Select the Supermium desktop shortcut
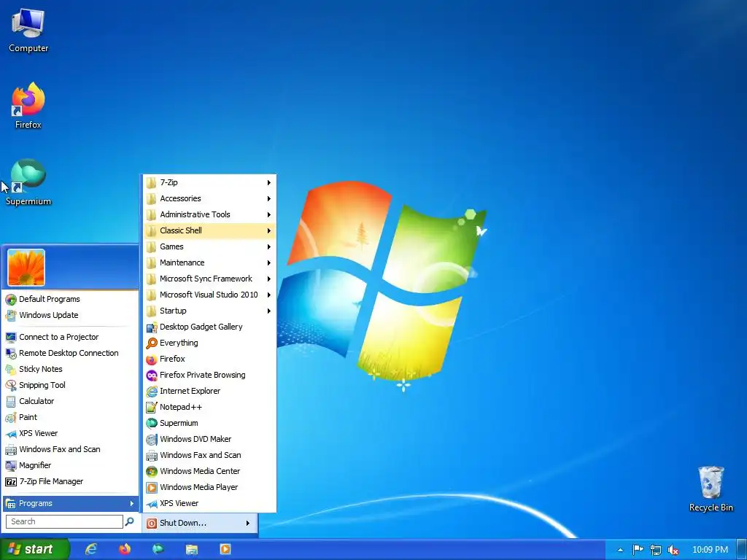This screenshot has width=747, height=560. [x=28, y=182]
